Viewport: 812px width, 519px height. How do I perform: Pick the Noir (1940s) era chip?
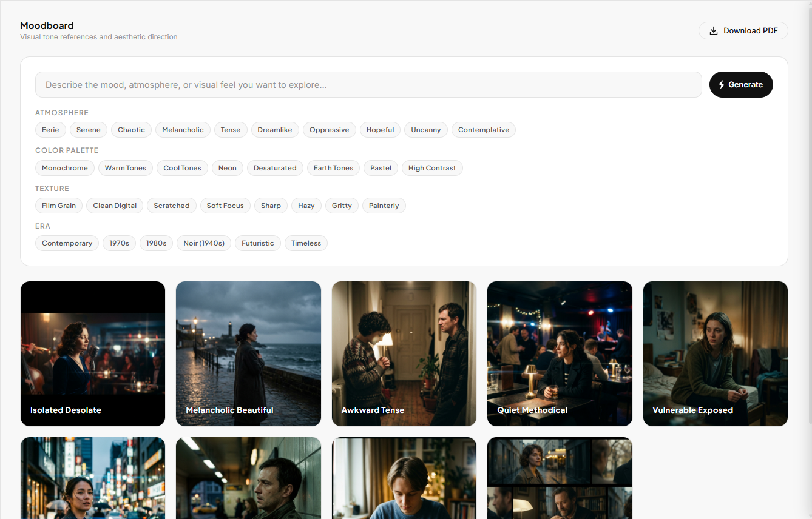click(204, 243)
